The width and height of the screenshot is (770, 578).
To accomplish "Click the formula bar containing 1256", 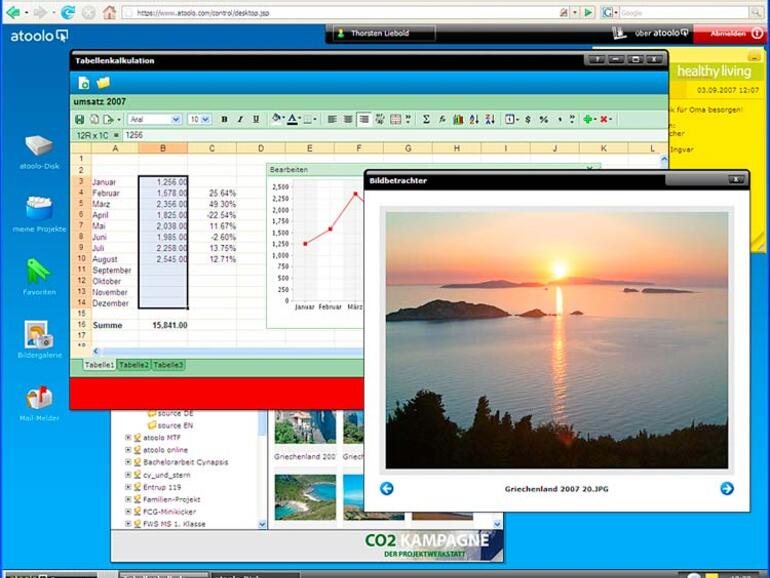I will point(393,135).
